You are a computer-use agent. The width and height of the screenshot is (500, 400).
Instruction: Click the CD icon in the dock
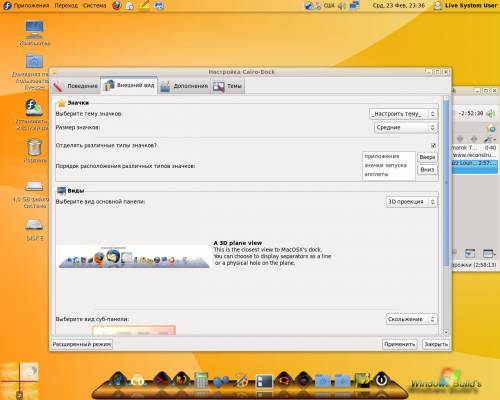click(138, 380)
